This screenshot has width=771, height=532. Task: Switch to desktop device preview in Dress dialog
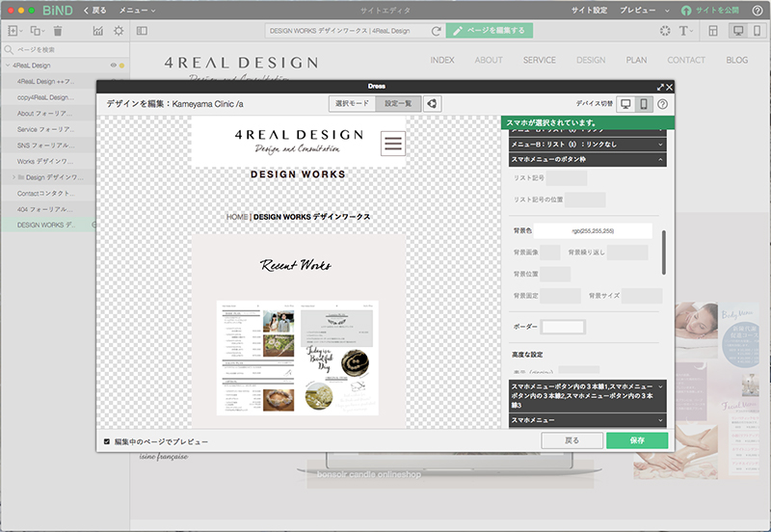click(x=625, y=104)
